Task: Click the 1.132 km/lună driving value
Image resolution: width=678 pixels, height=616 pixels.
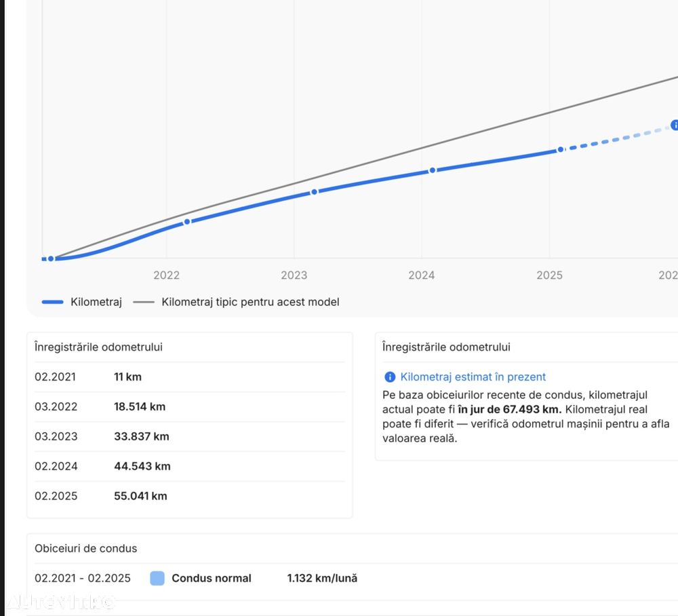Action: coord(322,579)
